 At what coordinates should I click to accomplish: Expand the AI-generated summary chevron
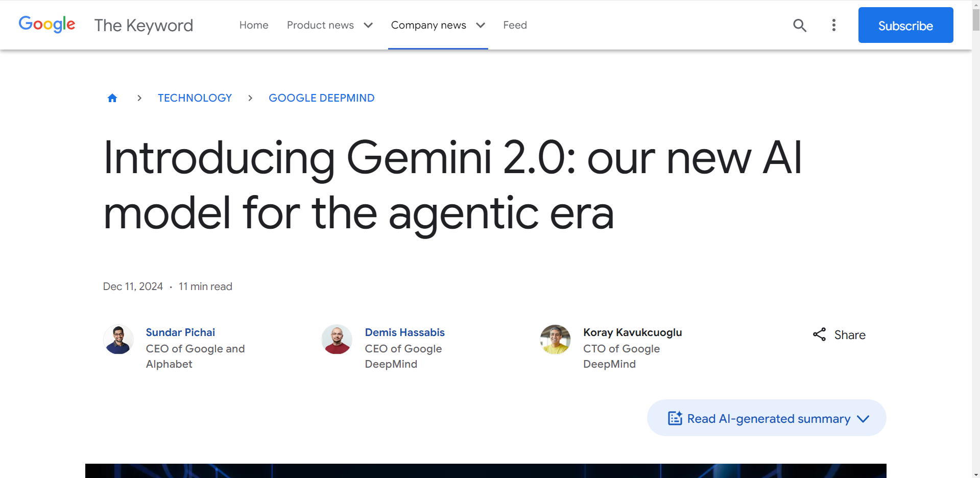863,419
